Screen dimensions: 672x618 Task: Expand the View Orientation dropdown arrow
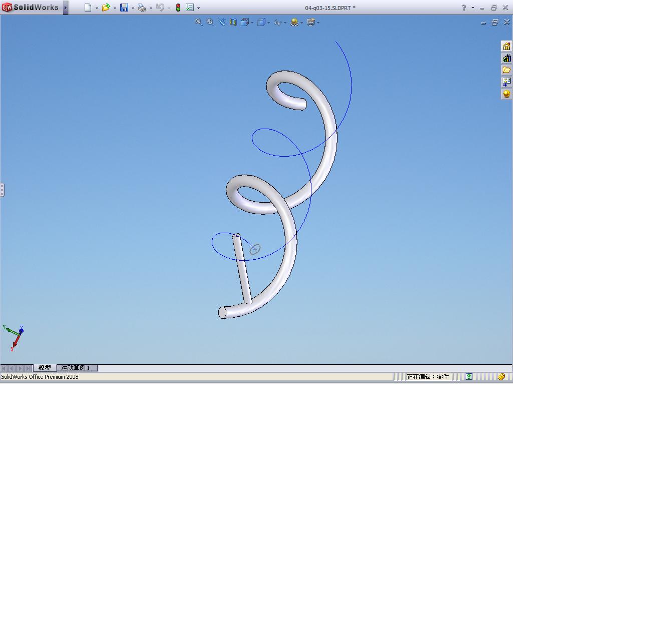click(x=252, y=23)
